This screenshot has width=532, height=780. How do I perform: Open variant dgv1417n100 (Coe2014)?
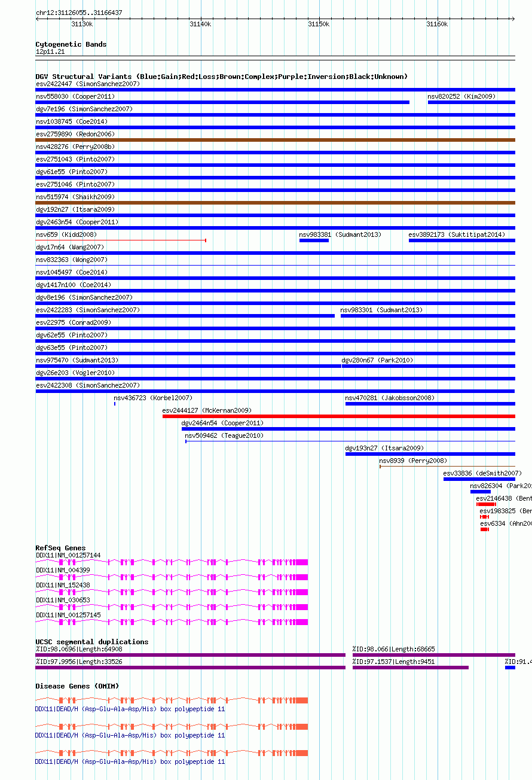(74, 285)
